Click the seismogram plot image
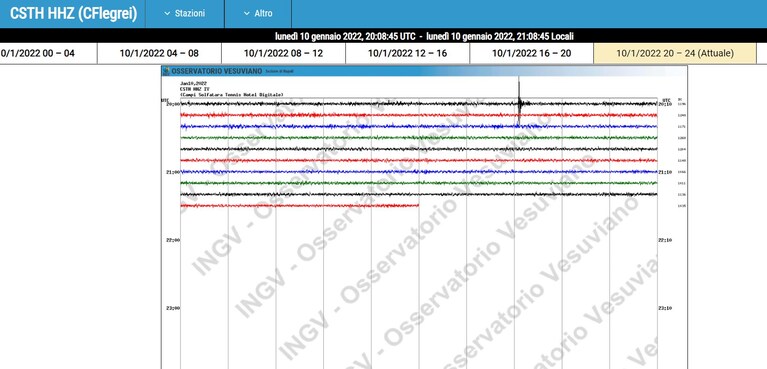 424,217
